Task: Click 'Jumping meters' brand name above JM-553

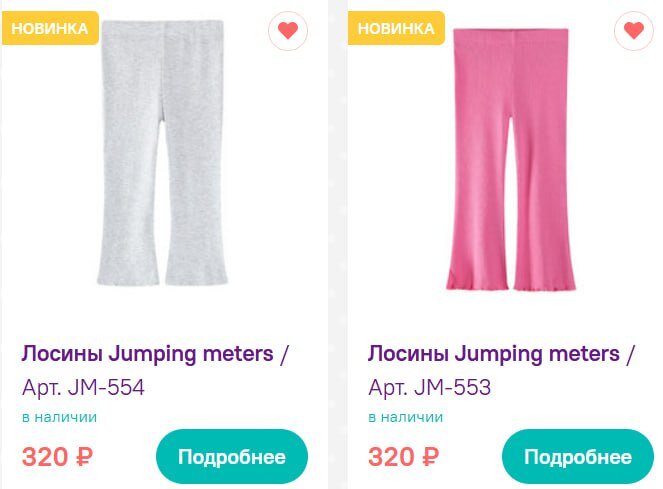Action: click(x=535, y=354)
